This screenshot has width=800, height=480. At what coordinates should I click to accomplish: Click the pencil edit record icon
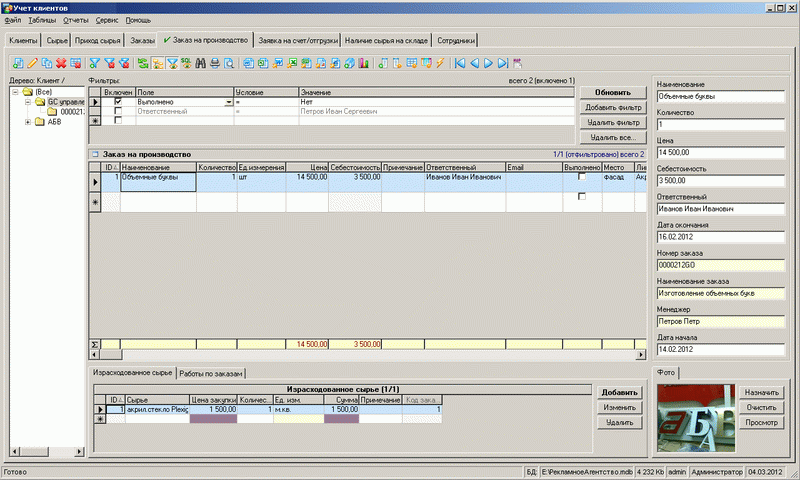pos(34,63)
